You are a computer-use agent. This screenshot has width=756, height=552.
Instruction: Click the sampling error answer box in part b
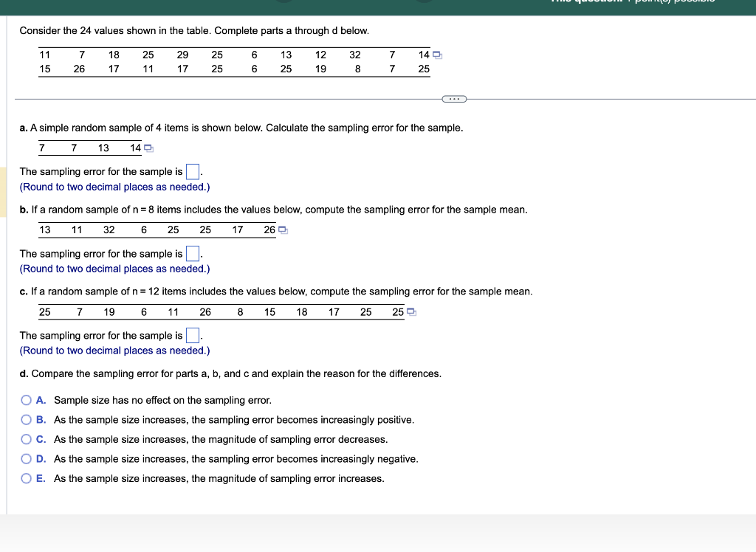tap(192, 253)
